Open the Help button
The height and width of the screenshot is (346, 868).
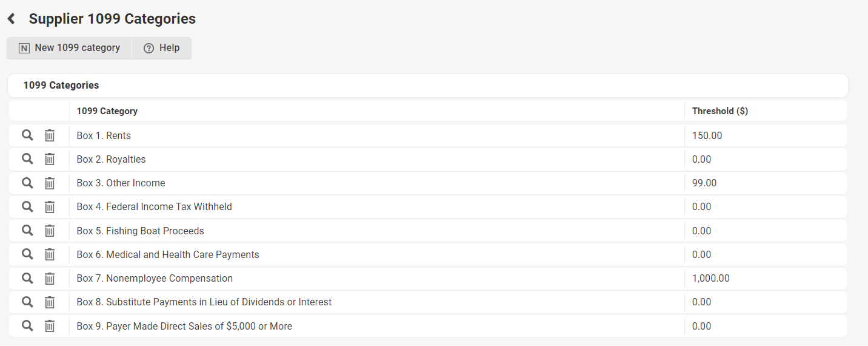tap(162, 48)
